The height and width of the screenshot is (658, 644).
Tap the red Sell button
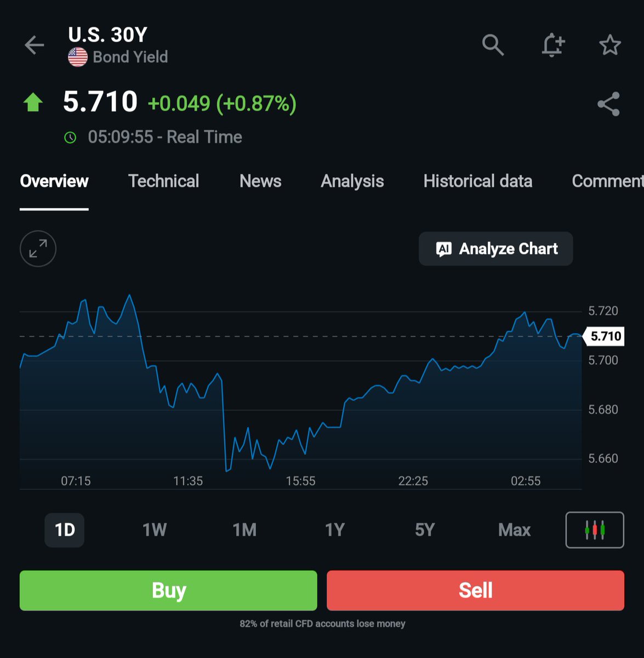pos(476,591)
